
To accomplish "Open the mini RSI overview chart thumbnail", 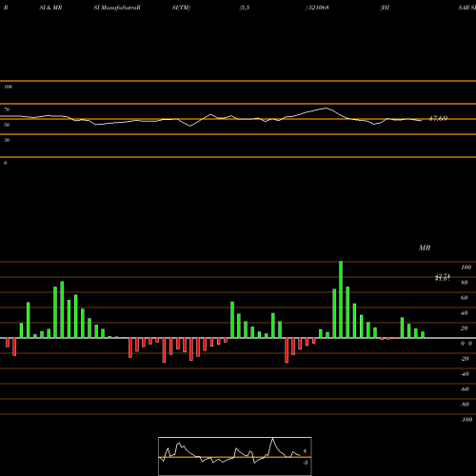I will click(235, 456).
